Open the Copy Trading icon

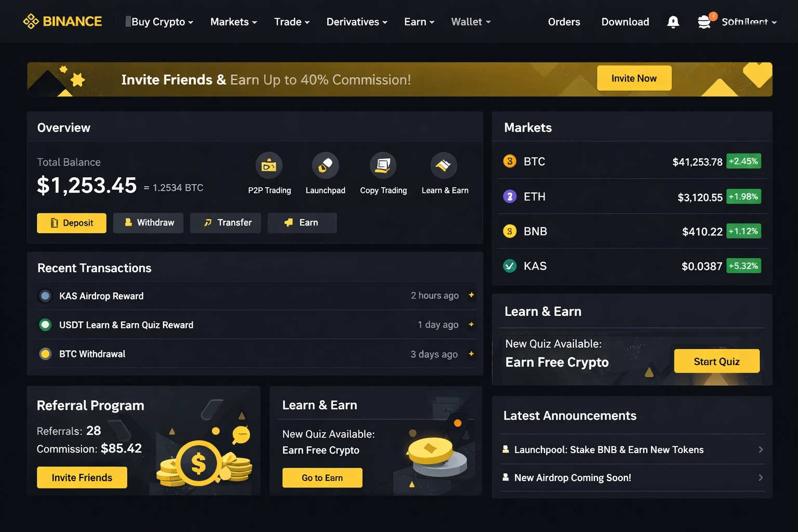point(383,166)
